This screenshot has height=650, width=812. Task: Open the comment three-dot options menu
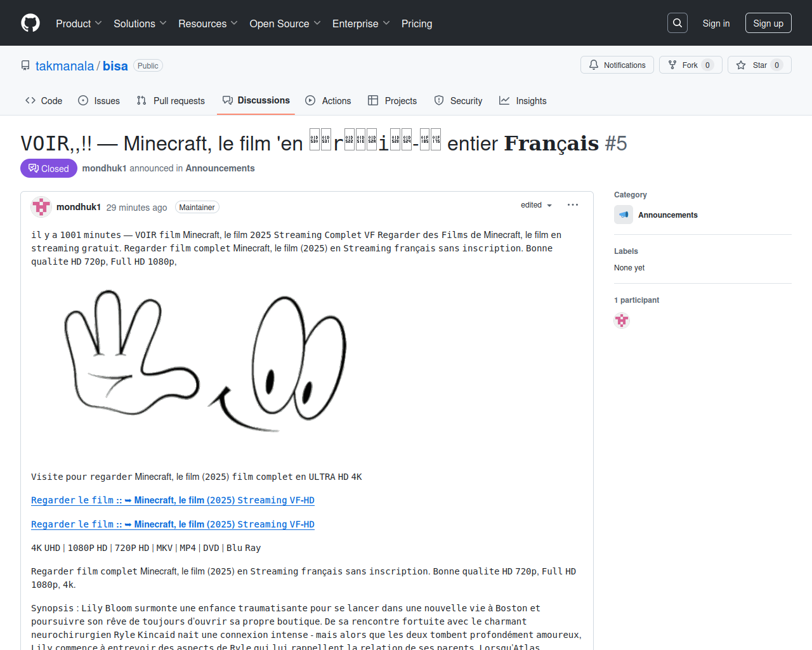coord(573,205)
